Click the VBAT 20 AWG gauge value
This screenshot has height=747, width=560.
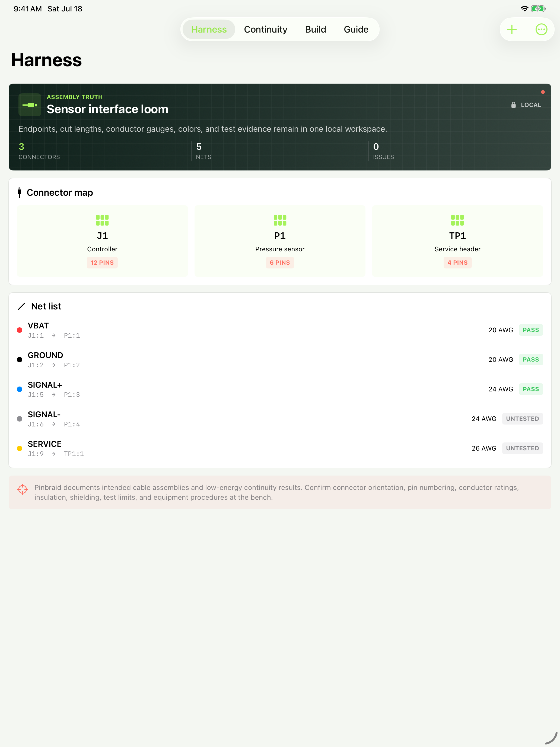[x=501, y=330]
